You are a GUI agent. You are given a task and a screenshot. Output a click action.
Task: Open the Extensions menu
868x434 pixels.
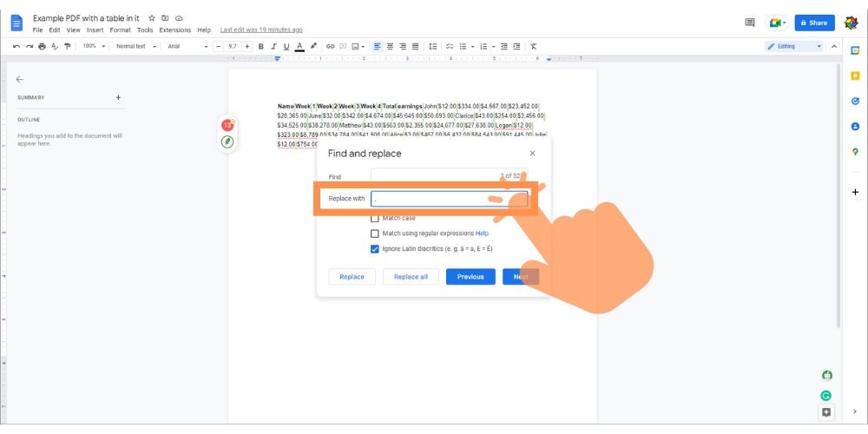tap(175, 30)
